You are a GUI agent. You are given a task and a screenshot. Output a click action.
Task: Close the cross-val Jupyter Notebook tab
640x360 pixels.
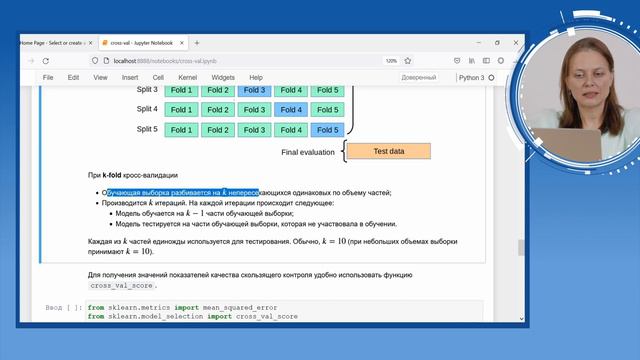pos(182,43)
